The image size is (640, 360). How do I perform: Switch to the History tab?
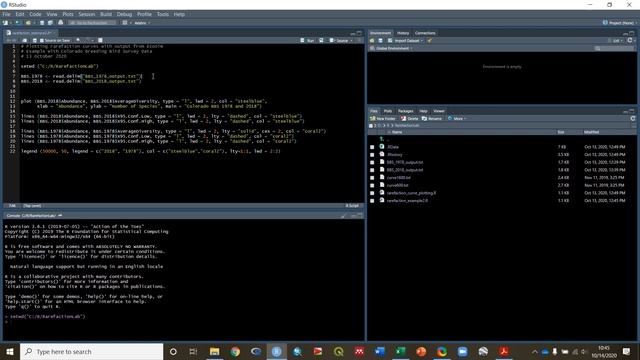pyautogui.click(x=403, y=33)
